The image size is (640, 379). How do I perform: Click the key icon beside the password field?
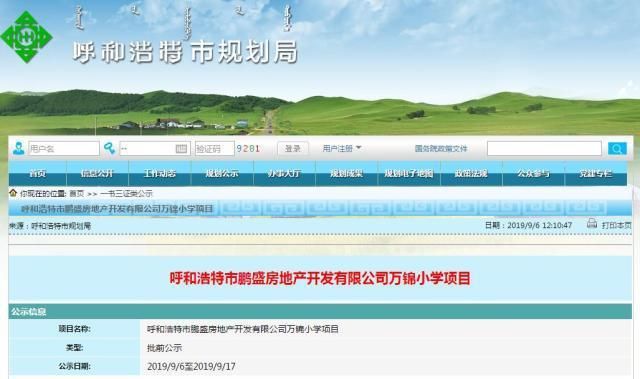coord(109,148)
